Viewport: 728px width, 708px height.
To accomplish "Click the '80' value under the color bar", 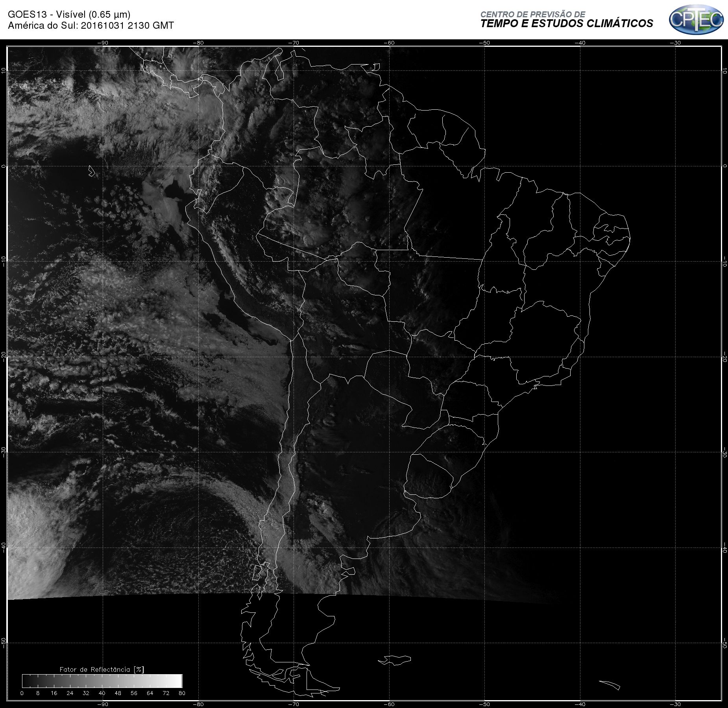I will 182,693.
